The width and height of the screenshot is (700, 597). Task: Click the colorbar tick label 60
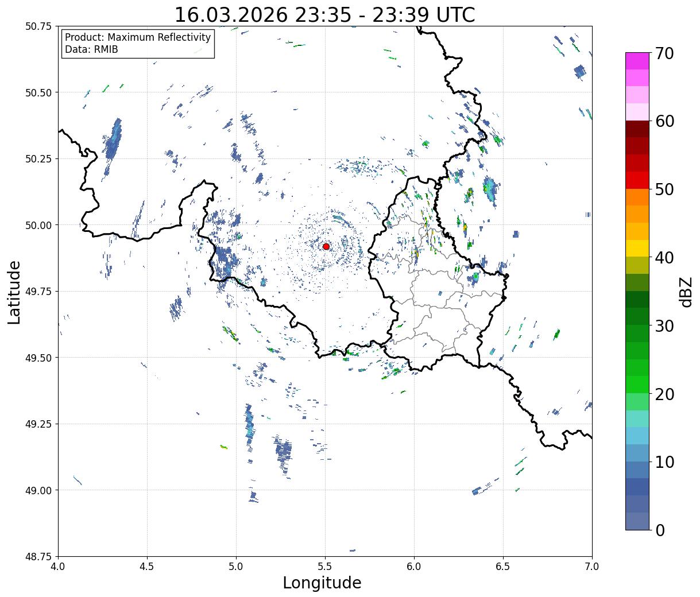pyautogui.click(x=664, y=121)
